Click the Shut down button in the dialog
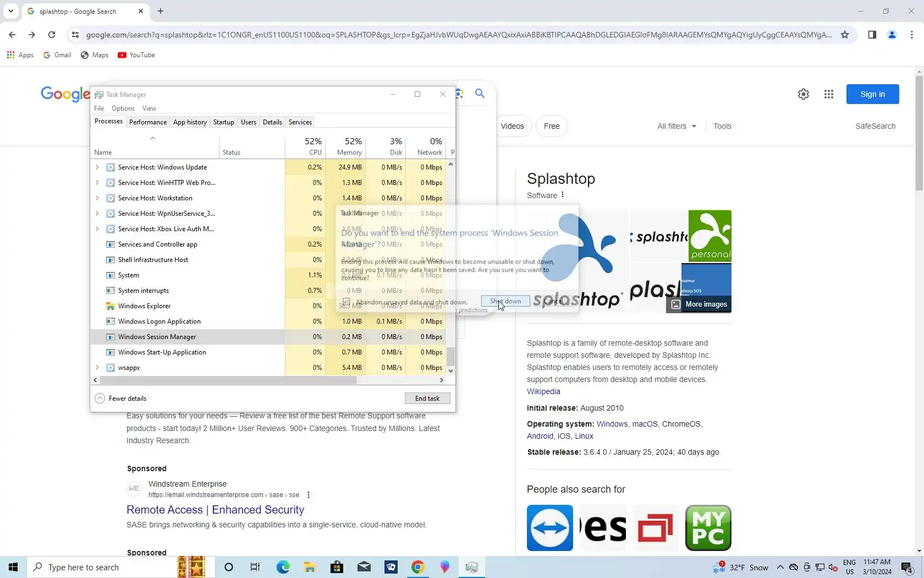 point(505,301)
